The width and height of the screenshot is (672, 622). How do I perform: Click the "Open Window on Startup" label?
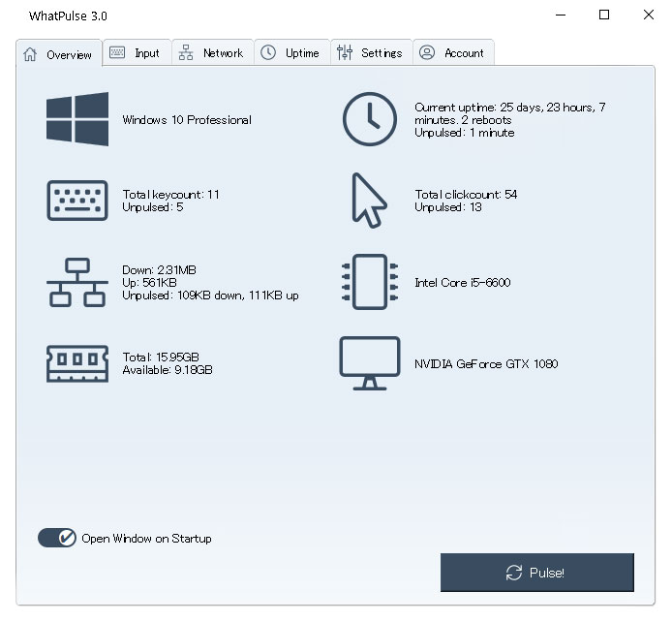click(x=146, y=539)
